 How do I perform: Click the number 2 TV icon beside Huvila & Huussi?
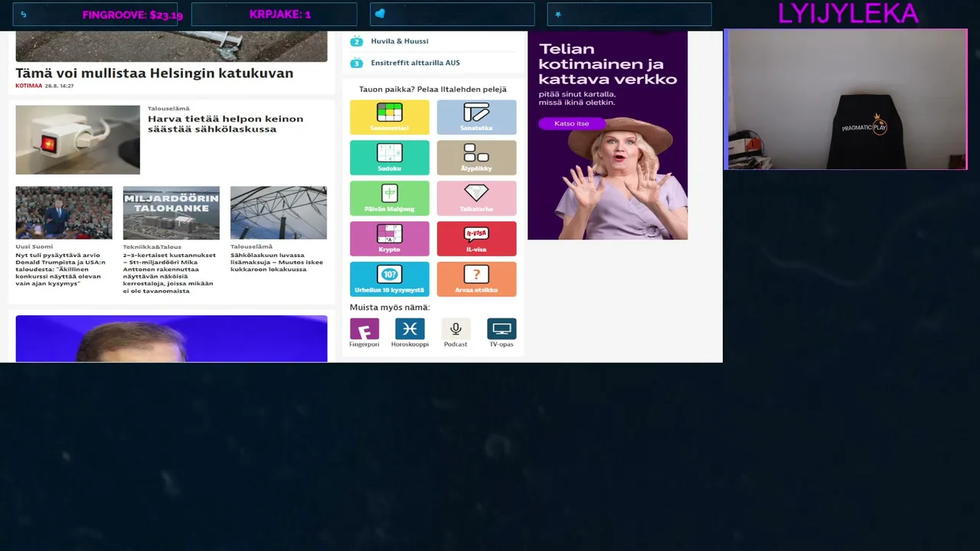pyautogui.click(x=356, y=41)
